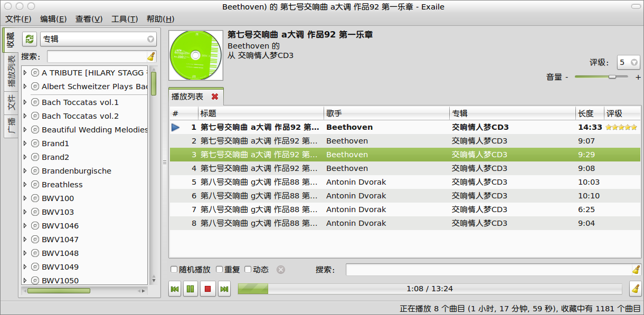
Task: Sort playlist by 标题 column header
Action: [261, 113]
